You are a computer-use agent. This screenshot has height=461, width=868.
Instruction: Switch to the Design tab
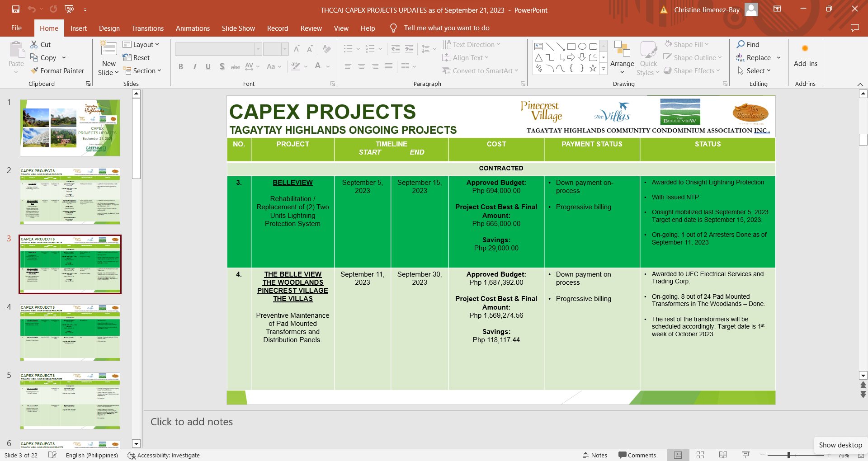109,28
